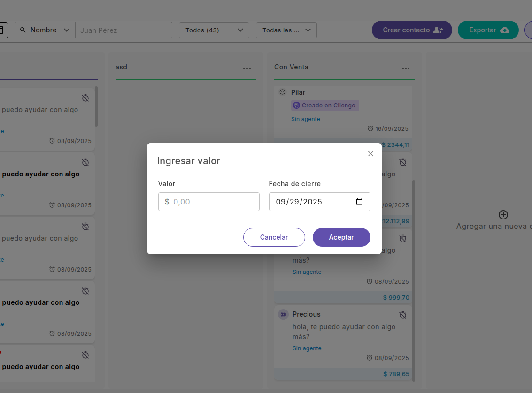Open the Nombre search filter dropdown
Viewport: 532px width, 393px height.
click(45, 30)
